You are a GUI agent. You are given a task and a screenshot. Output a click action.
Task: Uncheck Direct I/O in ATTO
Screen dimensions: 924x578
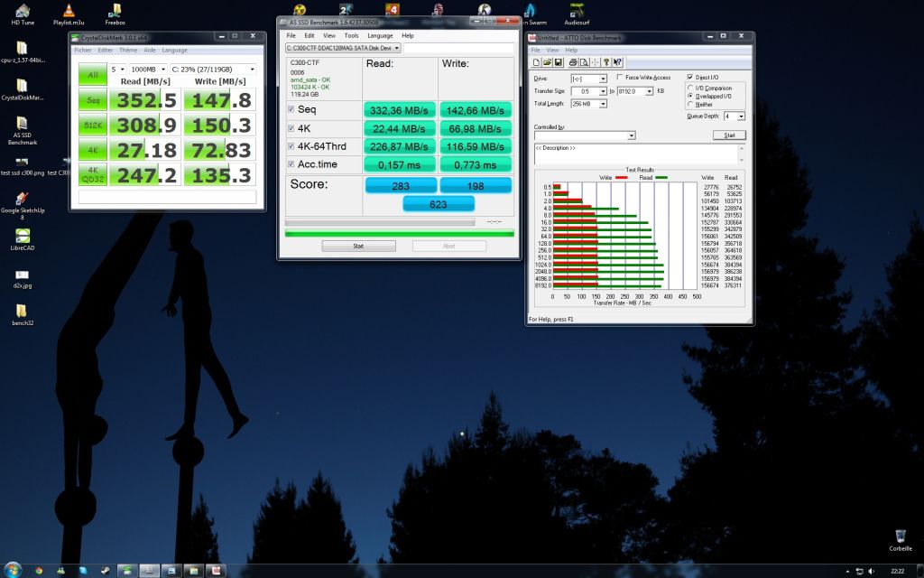click(690, 78)
